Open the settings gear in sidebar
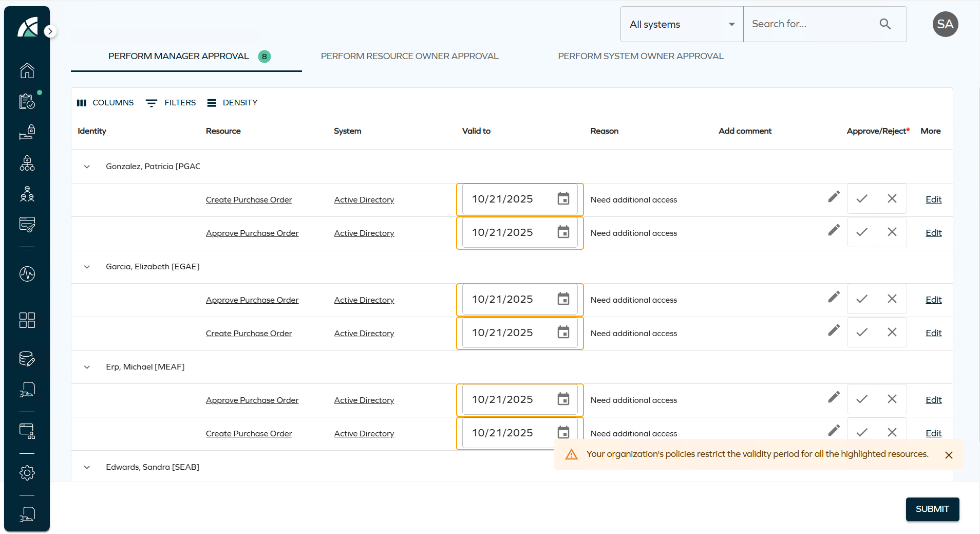The width and height of the screenshot is (980, 534). 27,473
